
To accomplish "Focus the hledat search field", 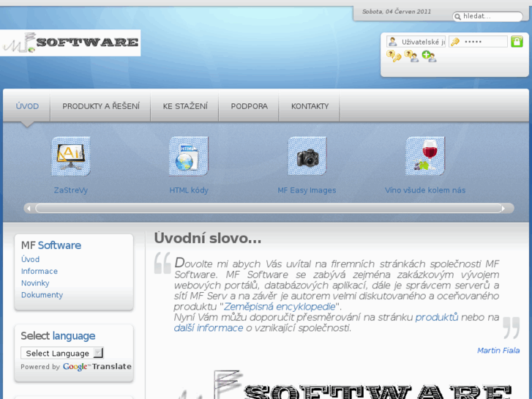I will (488, 16).
